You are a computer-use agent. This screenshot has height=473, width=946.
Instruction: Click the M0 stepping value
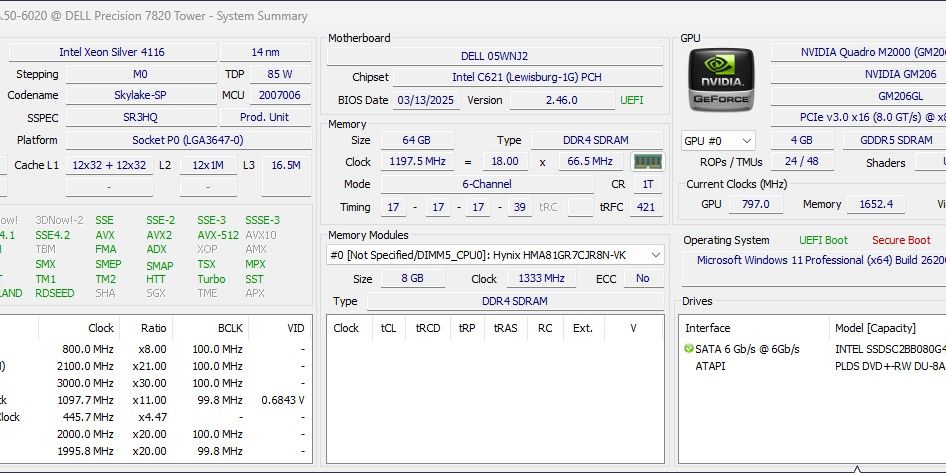click(140, 74)
